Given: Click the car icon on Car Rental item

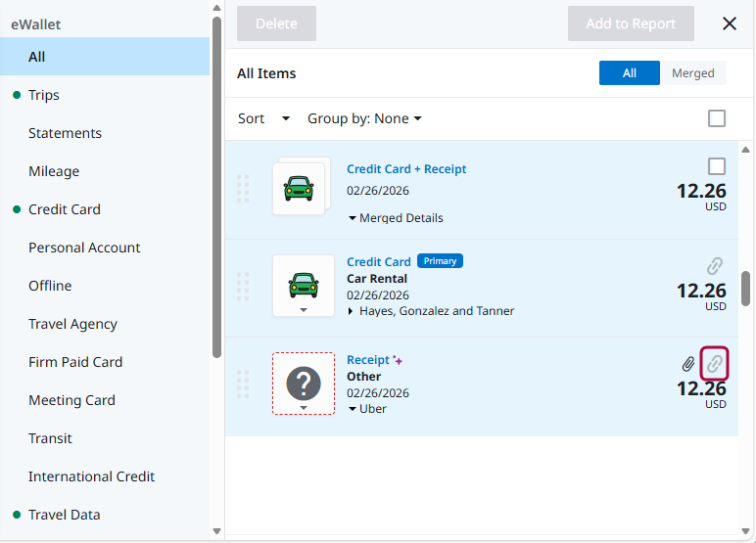Looking at the screenshot, I should click(x=304, y=285).
